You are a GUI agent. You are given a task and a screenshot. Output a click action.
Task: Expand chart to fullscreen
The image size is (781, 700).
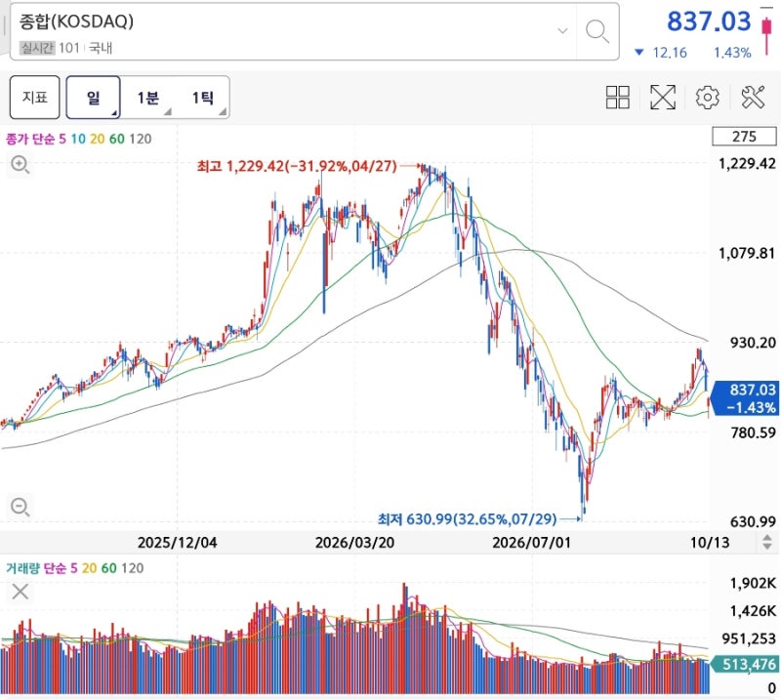point(663,98)
